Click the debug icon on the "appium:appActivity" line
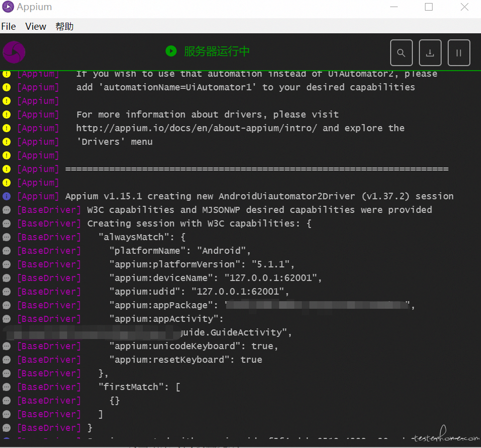This screenshot has width=481, height=448. (7, 319)
